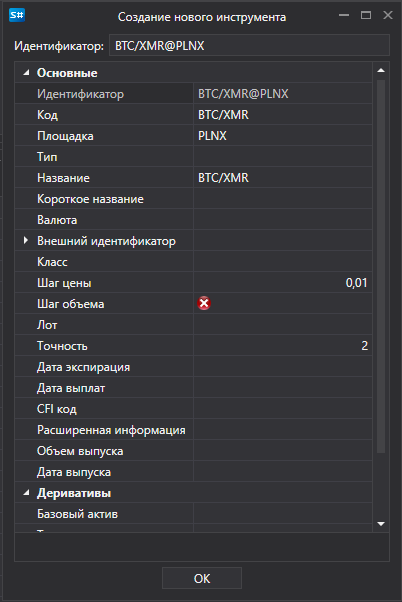Image resolution: width=402 pixels, height=602 pixels.
Task: Edit the Шаг цены value 0,01
Action: [x=283, y=283]
